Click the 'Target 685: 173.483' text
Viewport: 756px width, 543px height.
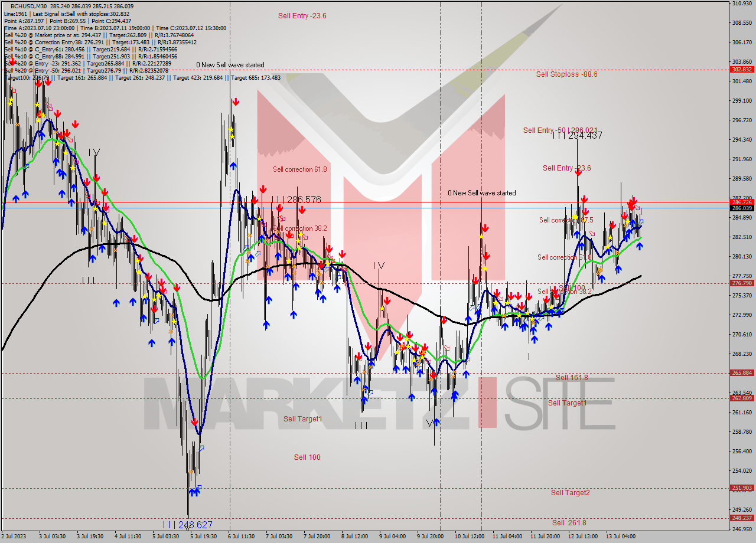coord(256,78)
